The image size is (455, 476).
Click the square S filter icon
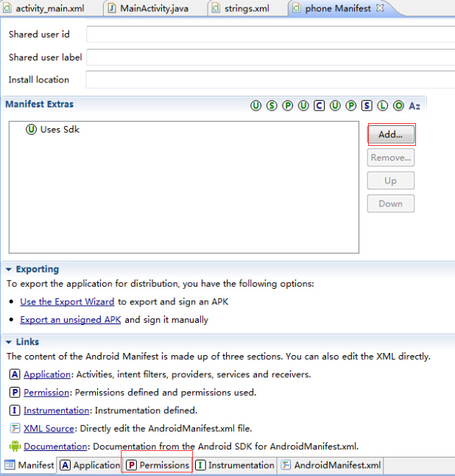(x=367, y=105)
